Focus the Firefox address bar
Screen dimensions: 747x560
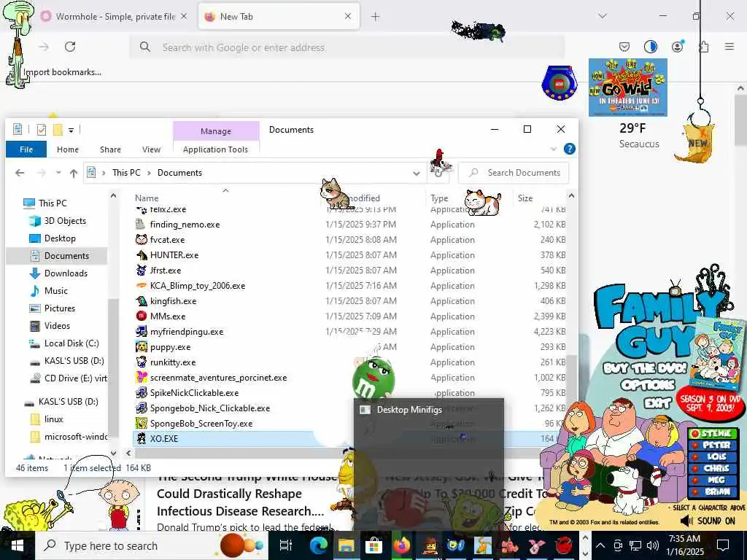click(x=348, y=47)
